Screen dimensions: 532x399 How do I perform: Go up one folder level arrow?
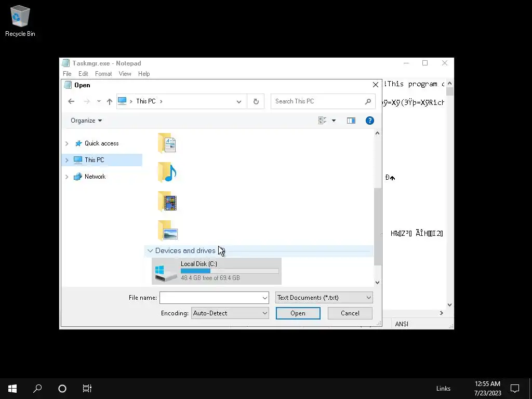point(109,101)
